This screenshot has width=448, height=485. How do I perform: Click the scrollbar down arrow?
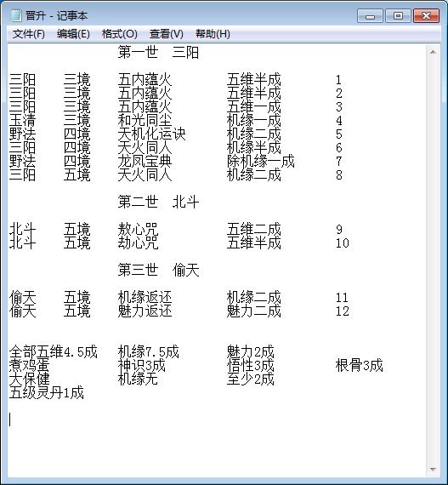click(x=433, y=470)
